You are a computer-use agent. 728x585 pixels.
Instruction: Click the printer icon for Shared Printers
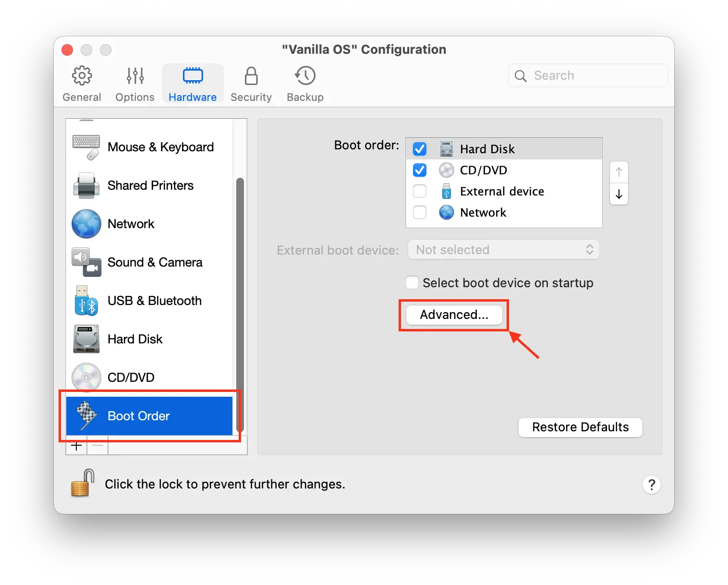click(x=86, y=185)
